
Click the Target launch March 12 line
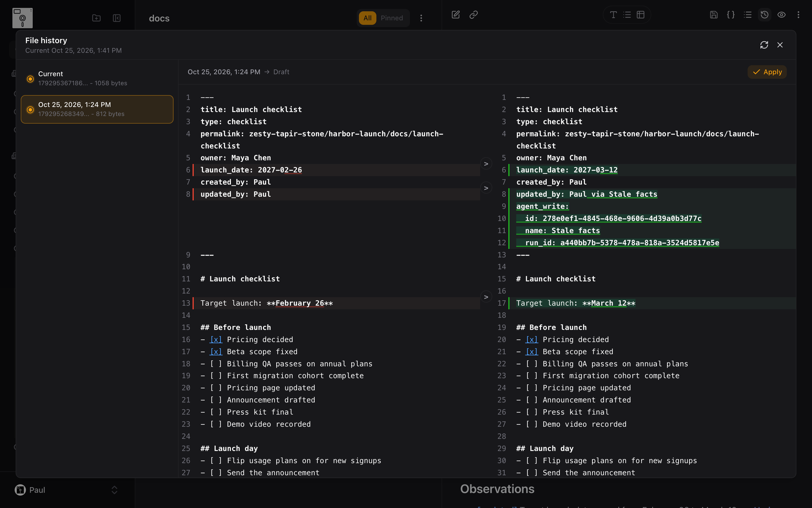652,303
